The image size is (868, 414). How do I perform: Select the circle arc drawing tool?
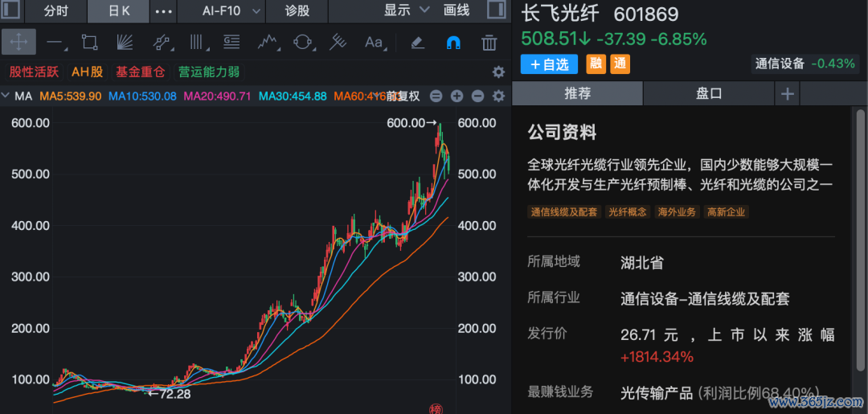click(x=303, y=42)
